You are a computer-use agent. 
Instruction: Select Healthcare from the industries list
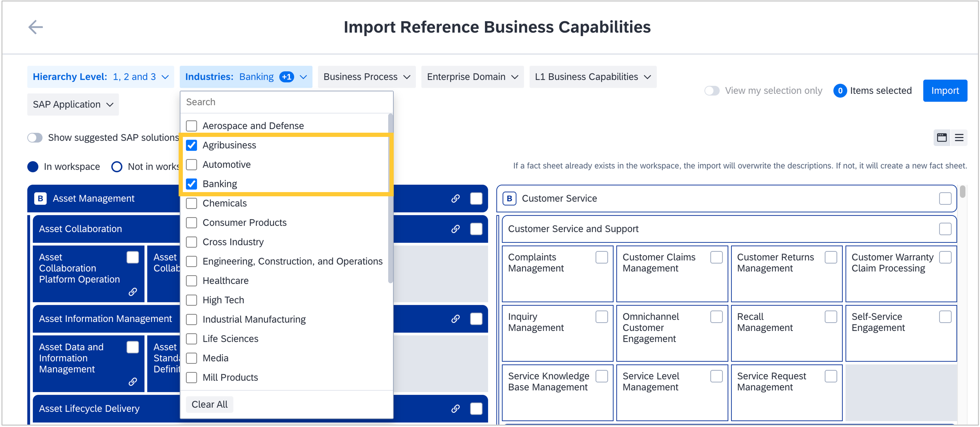click(191, 281)
